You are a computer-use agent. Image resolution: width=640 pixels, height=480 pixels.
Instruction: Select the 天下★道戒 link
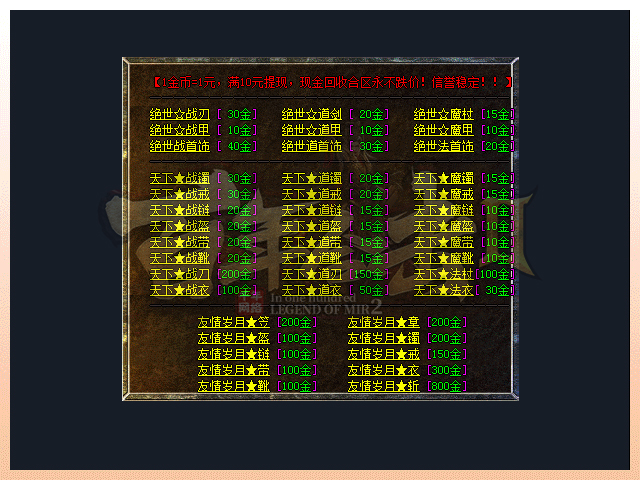[x=312, y=194]
